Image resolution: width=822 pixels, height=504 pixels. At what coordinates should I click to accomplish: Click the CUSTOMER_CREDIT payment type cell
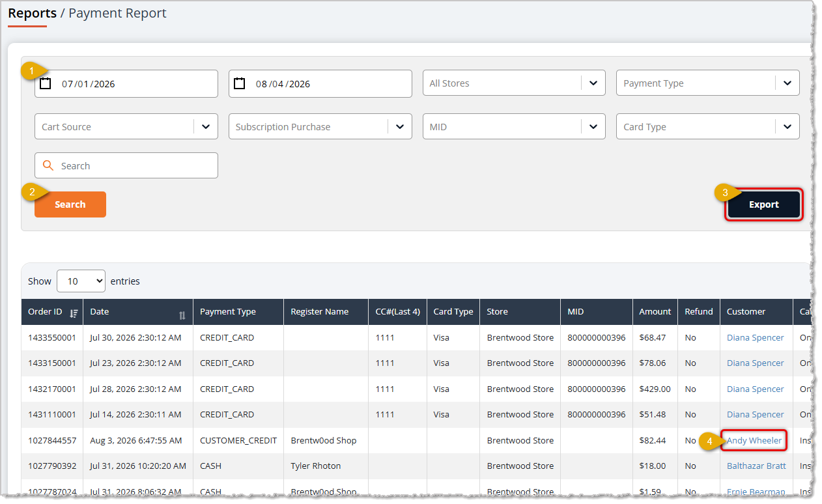(x=238, y=440)
